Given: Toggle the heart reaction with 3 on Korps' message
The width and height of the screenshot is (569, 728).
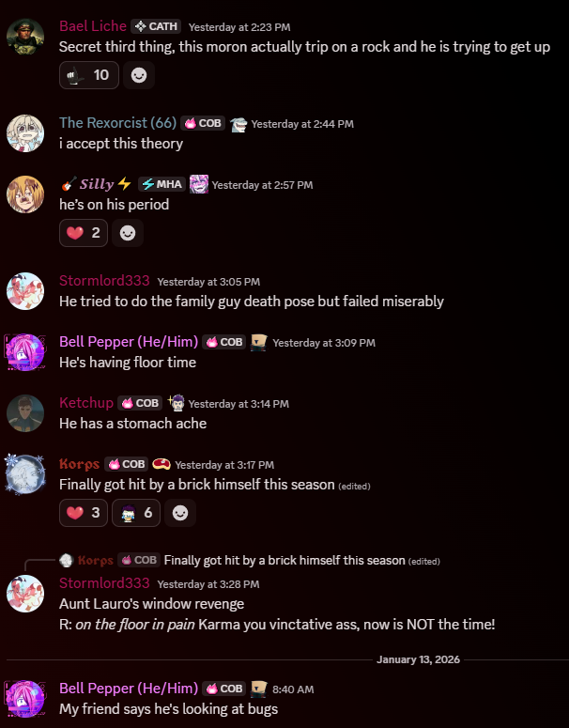Looking at the screenshot, I should tap(84, 513).
